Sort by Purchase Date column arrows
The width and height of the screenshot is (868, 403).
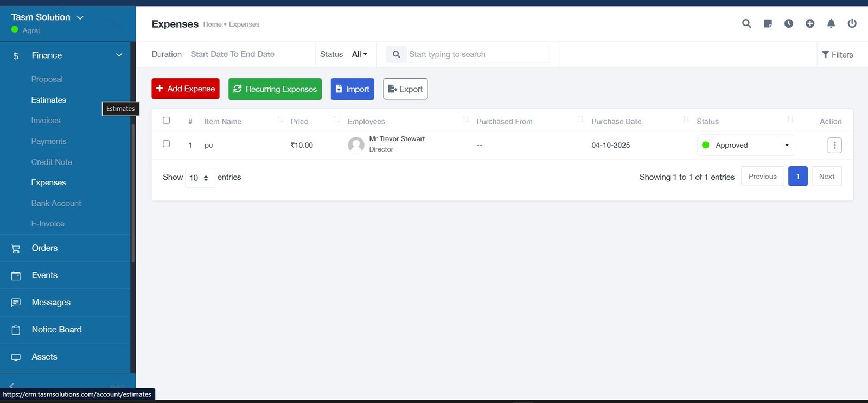pyautogui.click(x=686, y=119)
